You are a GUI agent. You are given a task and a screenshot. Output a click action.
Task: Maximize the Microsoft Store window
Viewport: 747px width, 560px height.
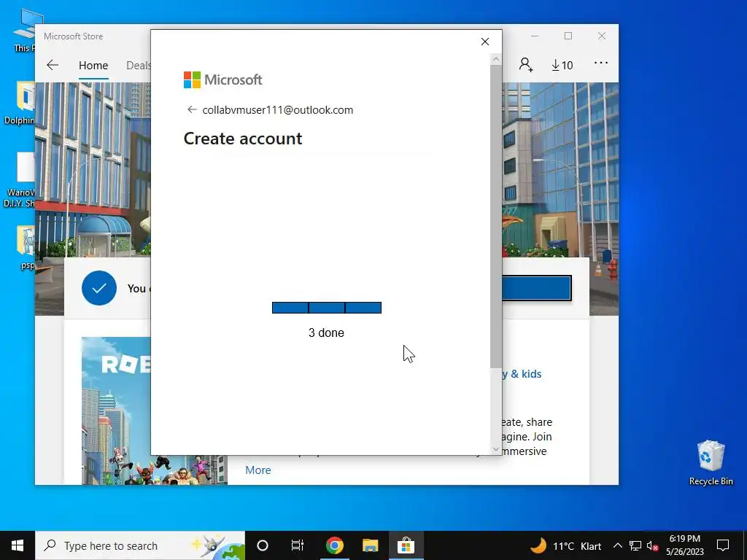click(x=568, y=36)
